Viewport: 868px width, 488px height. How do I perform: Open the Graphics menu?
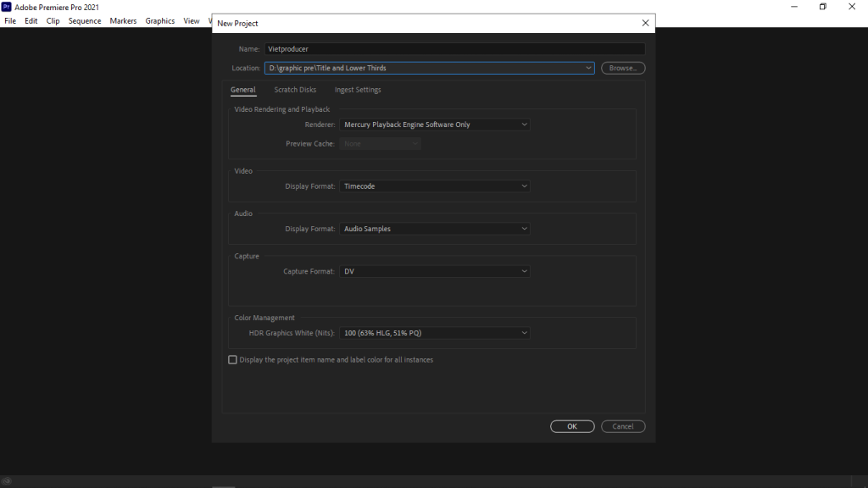point(159,21)
